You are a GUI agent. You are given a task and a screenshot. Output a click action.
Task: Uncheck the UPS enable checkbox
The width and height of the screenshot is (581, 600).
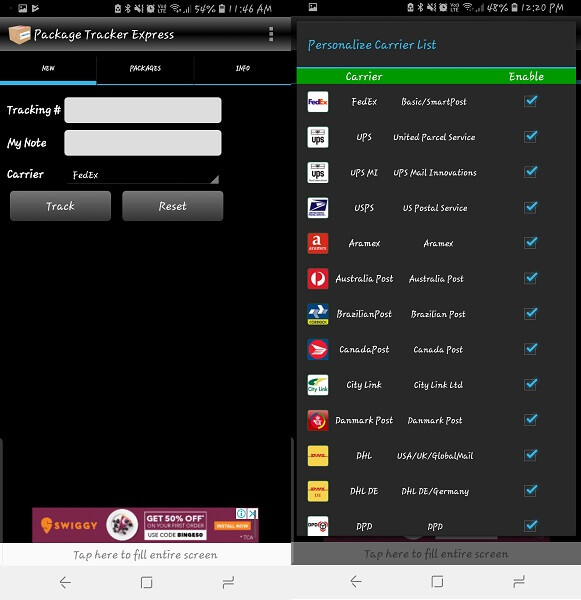coord(530,136)
